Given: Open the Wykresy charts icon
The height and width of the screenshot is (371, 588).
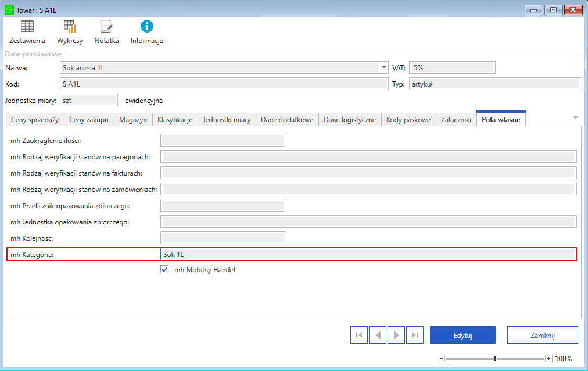Looking at the screenshot, I should tap(70, 27).
